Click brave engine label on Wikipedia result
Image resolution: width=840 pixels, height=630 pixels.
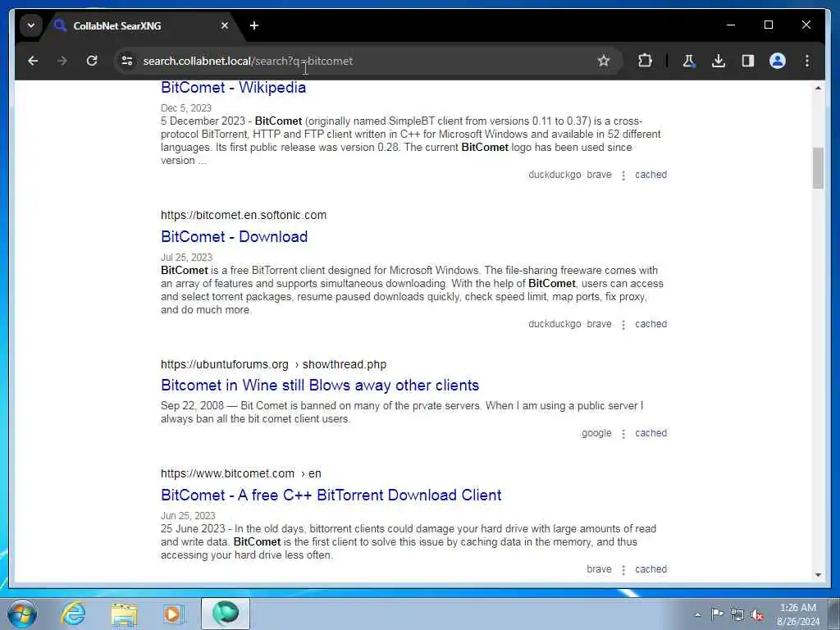click(599, 175)
